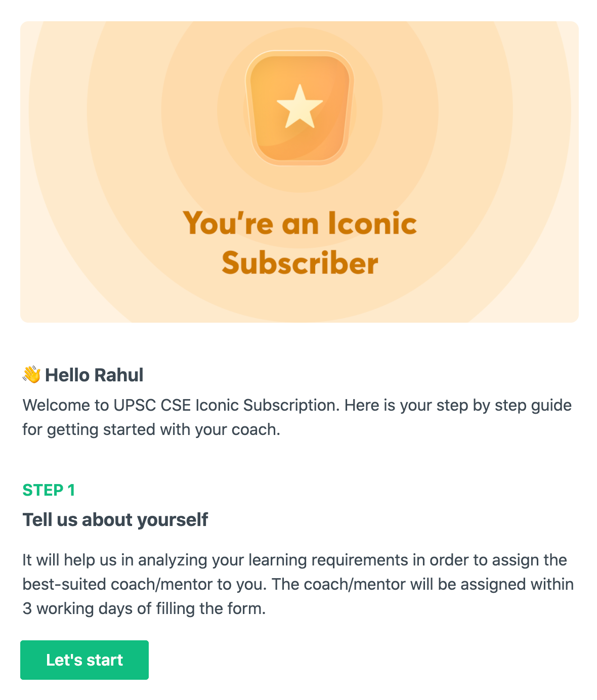Click the green STEP 1 label
Image resolution: width=597 pixels, height=700 pixels.
pos(49,490)
